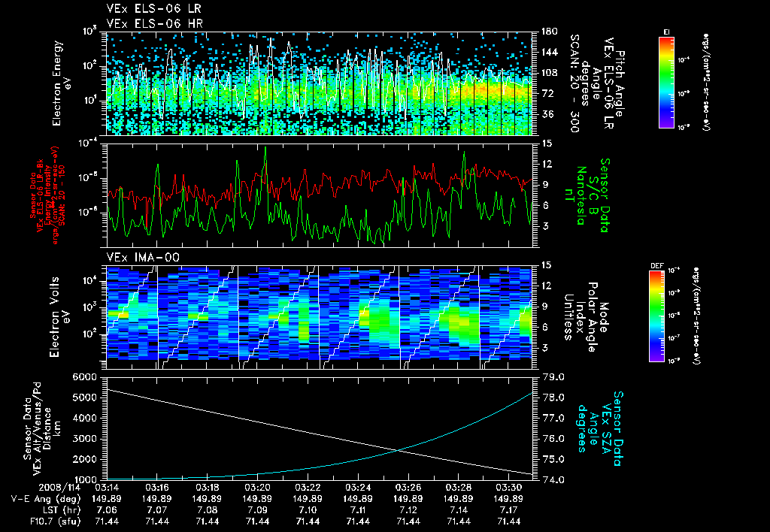
Task: Click the green S/C B Nanotesla label
Action: pos(593,195)
